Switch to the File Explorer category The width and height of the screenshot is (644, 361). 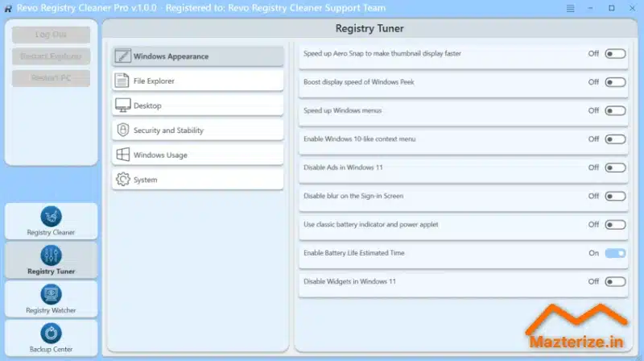(x=197, y=81)
